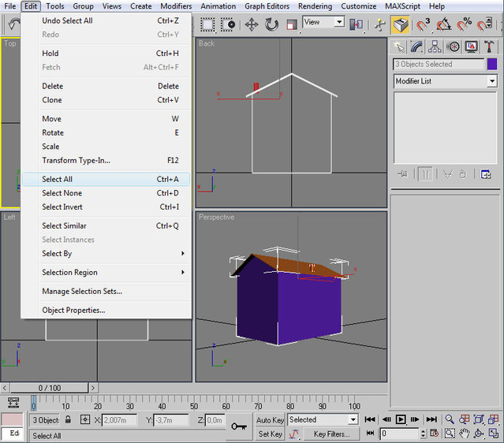Open the Motion panel wheel icon
This screenshot has width=504, height=443.
pyautogui.click(x=453, y=47)
